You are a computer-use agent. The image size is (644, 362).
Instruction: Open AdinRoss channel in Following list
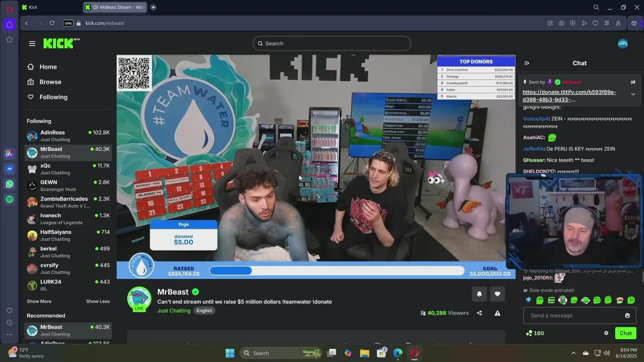68,136
